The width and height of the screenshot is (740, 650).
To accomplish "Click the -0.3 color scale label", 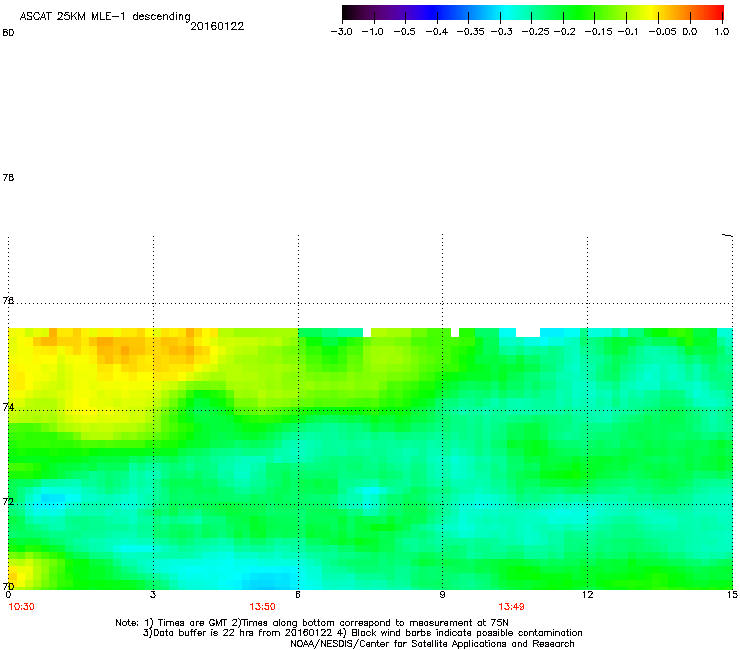I will coord(501,32).
